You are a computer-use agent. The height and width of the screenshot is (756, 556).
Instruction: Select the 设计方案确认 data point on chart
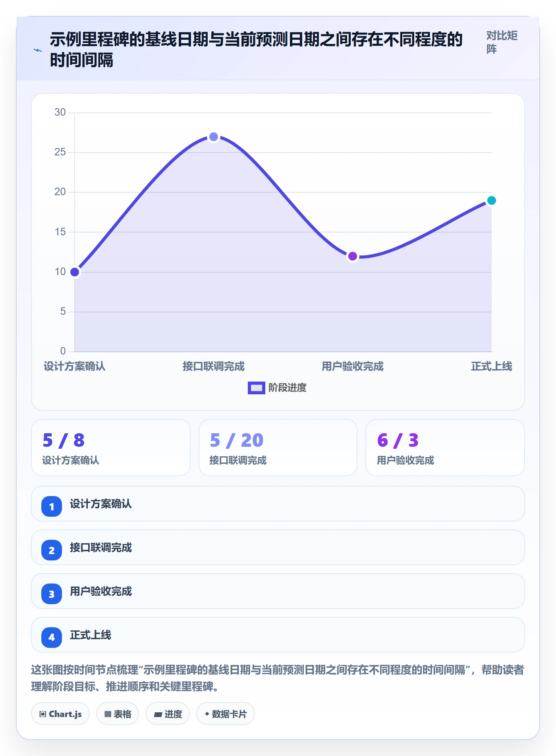(x=75, y=272)
